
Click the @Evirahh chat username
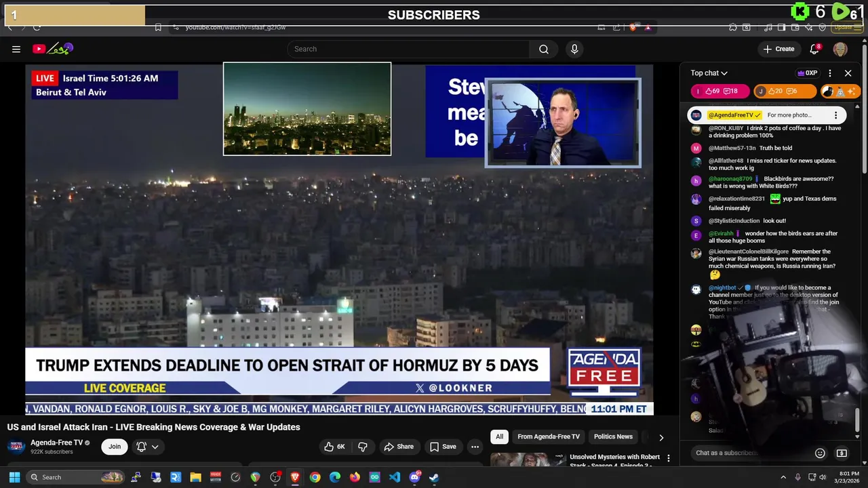721,233
